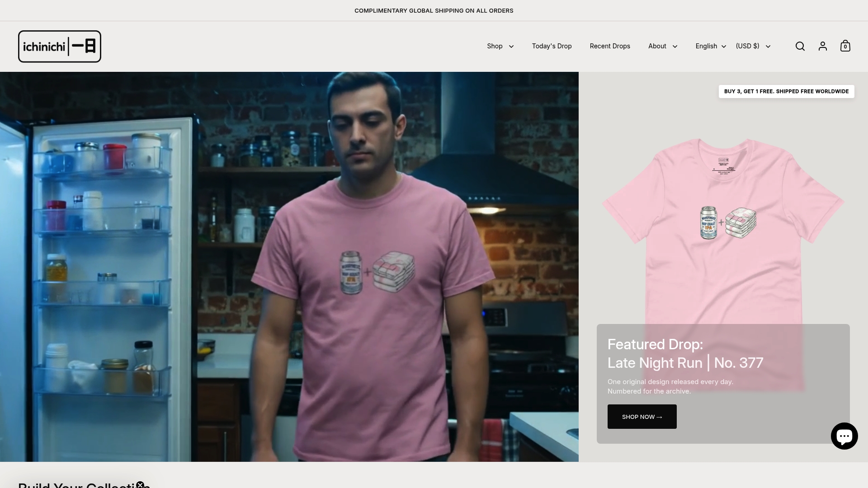The width and height of the screenshot is (868, 488).
Task: Open the (USD $) currency selector
Action: [752, 46]
